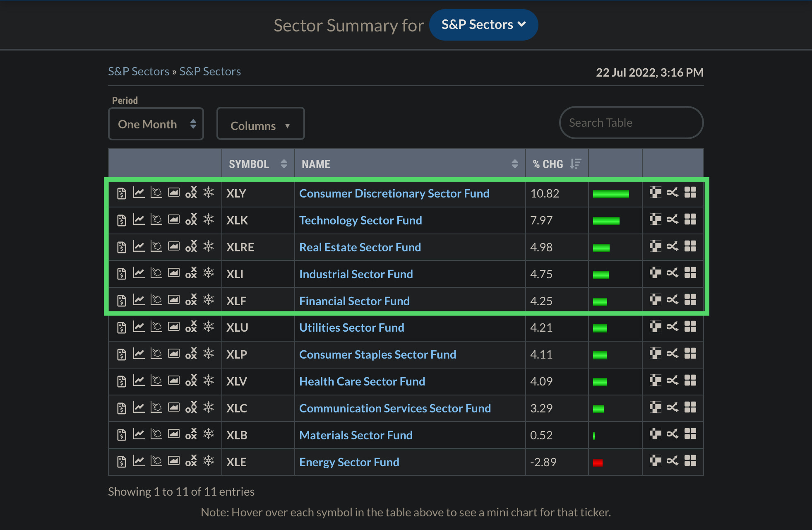The width and height of the screenshot is (812, 530).
Task: Open SharpChart icon for XLK row
Action: tap(139, 219)
